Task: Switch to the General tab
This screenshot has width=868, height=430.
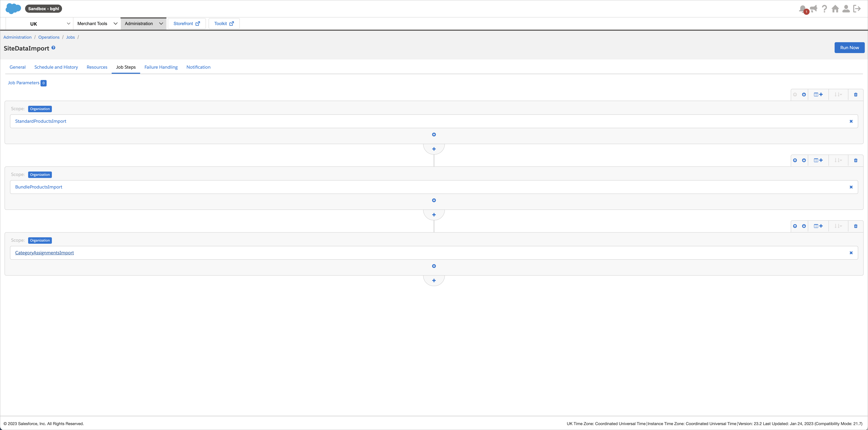Action: (17, 67)
